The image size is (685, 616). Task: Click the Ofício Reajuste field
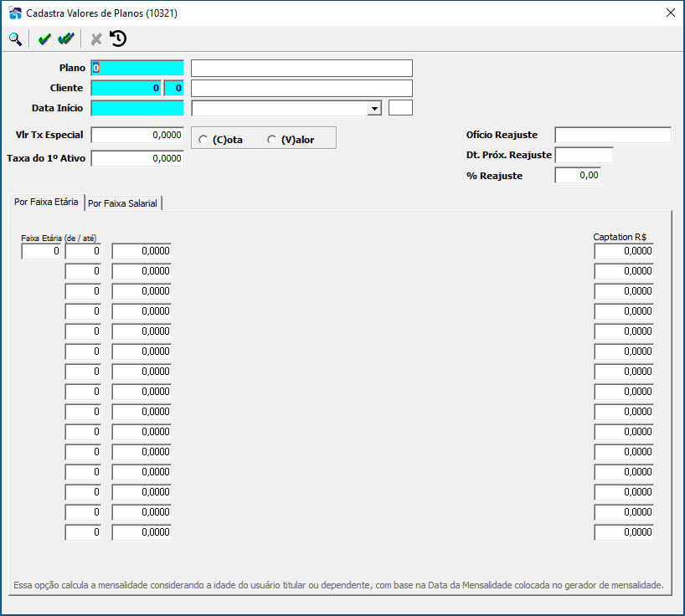[613, 135]
